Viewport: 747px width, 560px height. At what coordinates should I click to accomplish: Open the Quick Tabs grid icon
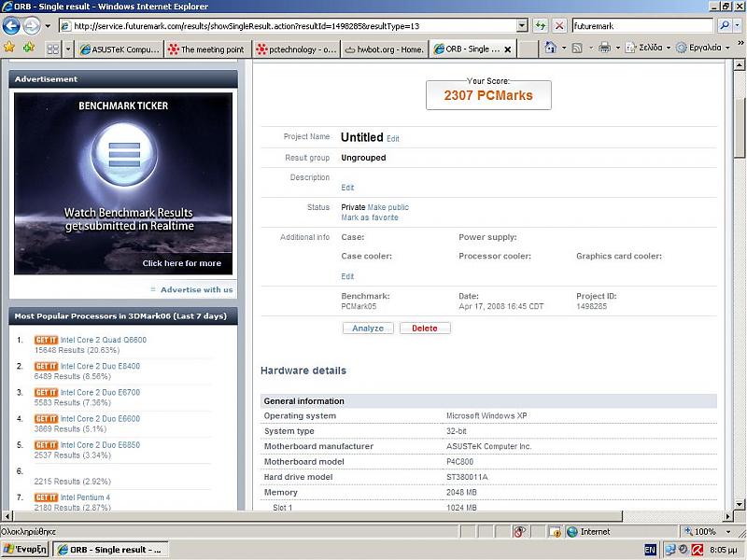(53, 49)
